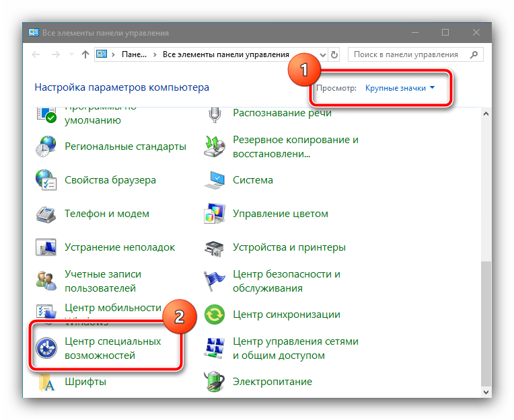Open Резервное копирование и восстановление link
This screenshot has height=420, width=514.
pyautogui.click(x=295, y=146)
